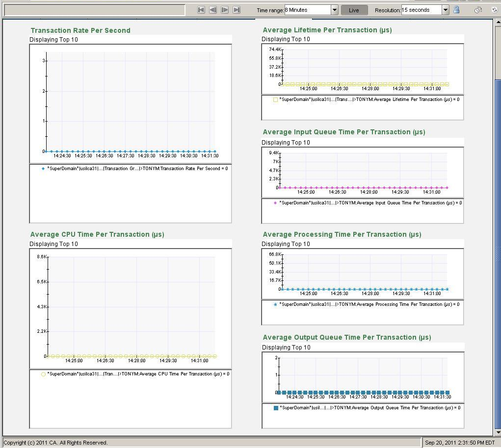The height and width of the screenshot is (448, 501).
Task: Click Displaying Top 10 under Average Input Queue
Action: point(286,143)
